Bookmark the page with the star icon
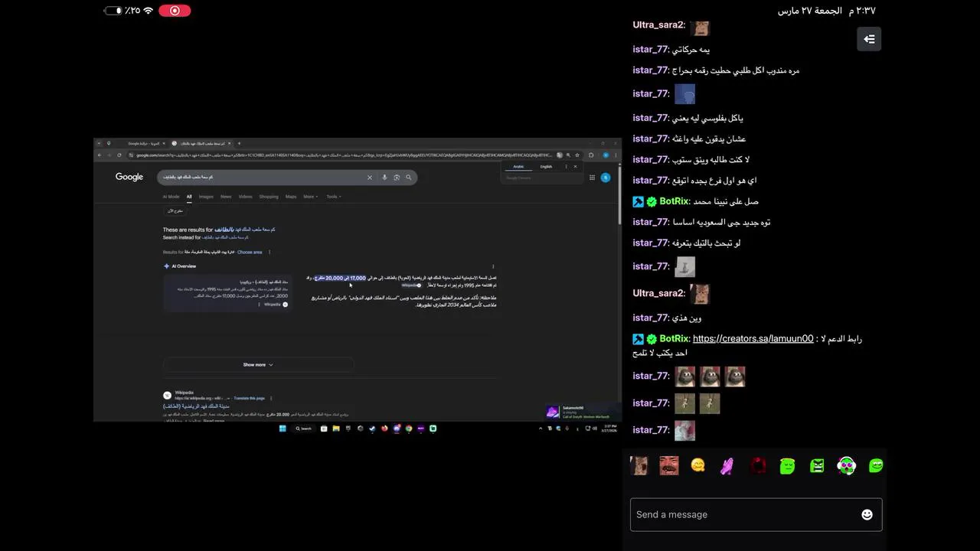 click(576, 155)
